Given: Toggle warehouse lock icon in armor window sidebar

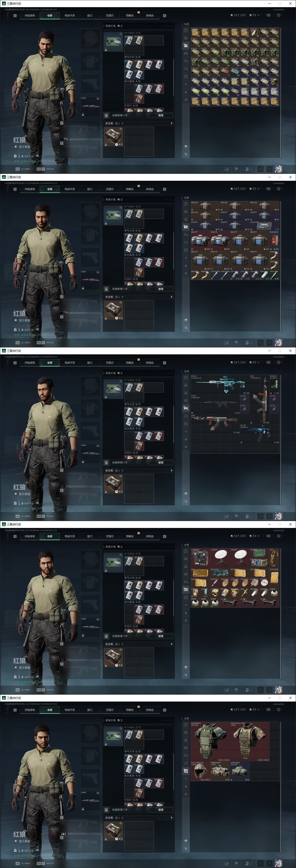Looking at the screenshot, I should coord(186,786).
